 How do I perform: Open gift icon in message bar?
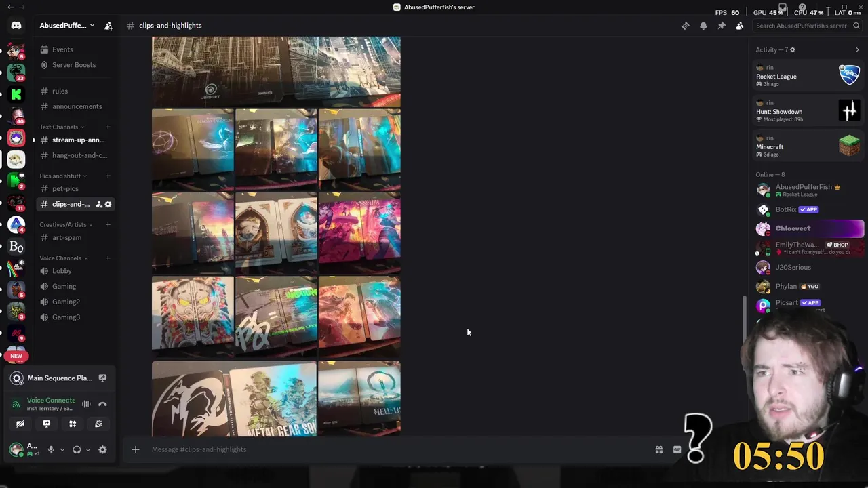pyautogui.click(x=658, y=449)
